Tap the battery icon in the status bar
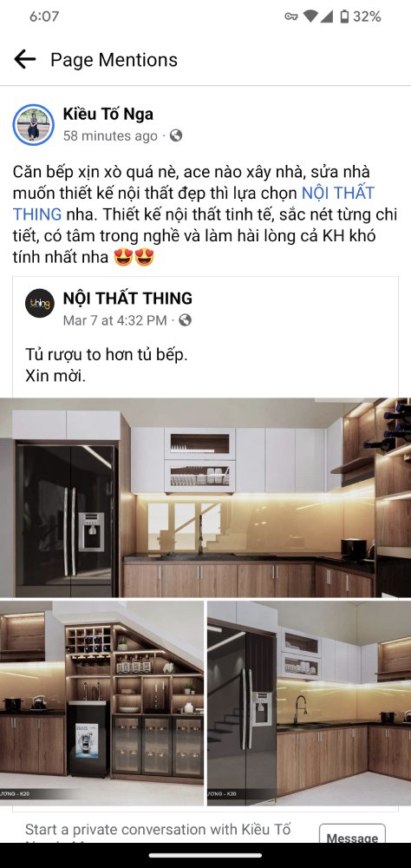Viewport: 411px width, 868px height. point(344,16)
